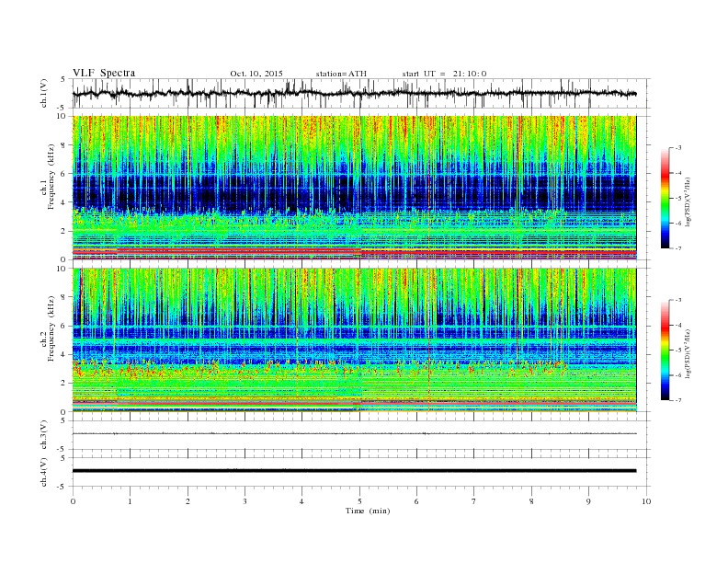Viewport: 728px width, 563px height.
Task: Click the time-axis tick label "7"
Action: click(x=474, y=501)
